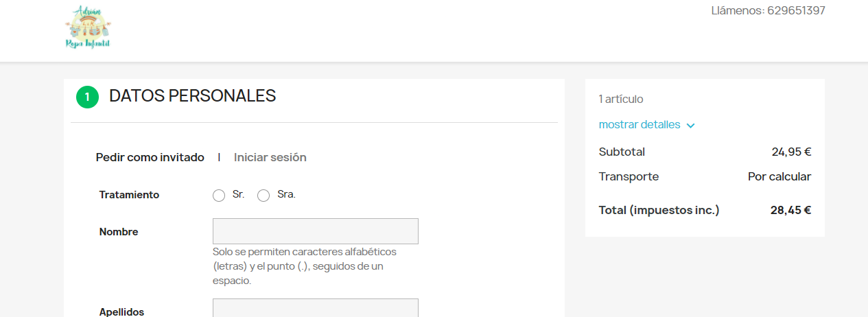
Task: Click the Por calcular shipping value
Action: coord(779,176)
